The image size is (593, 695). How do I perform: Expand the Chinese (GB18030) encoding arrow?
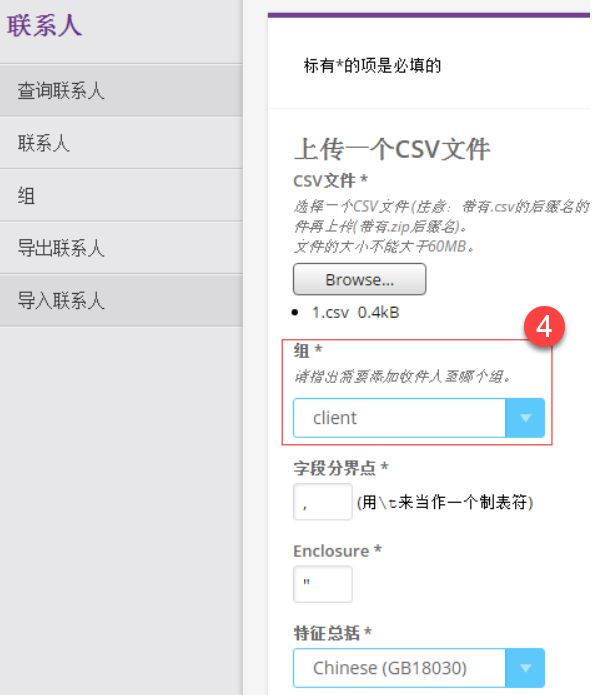click(x=525, y=668)
